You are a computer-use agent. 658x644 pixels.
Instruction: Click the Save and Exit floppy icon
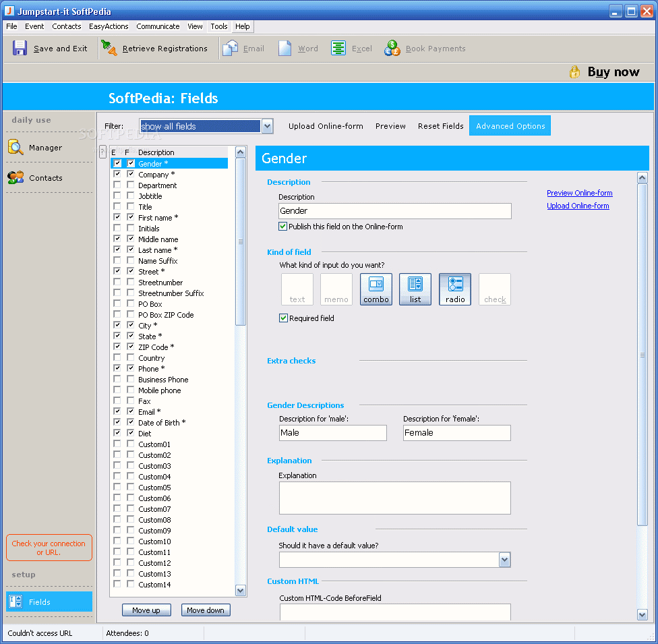coord(20,49)
